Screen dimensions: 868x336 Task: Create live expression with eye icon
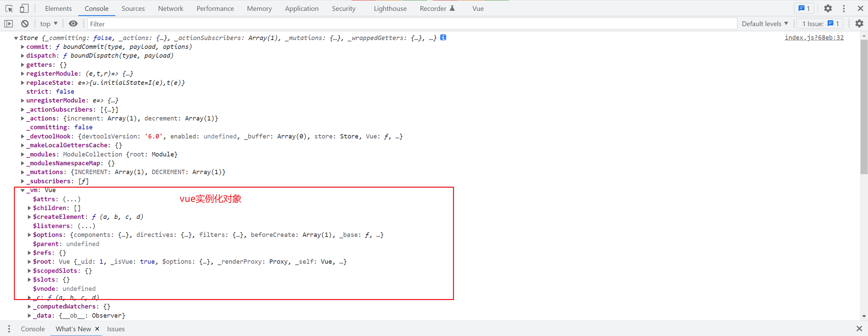click(x=73, y=24)
